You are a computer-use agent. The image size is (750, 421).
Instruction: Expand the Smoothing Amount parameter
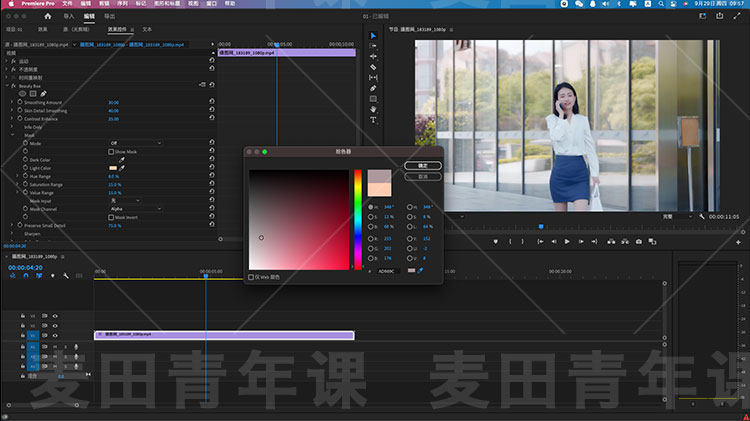tap(13, 102)
